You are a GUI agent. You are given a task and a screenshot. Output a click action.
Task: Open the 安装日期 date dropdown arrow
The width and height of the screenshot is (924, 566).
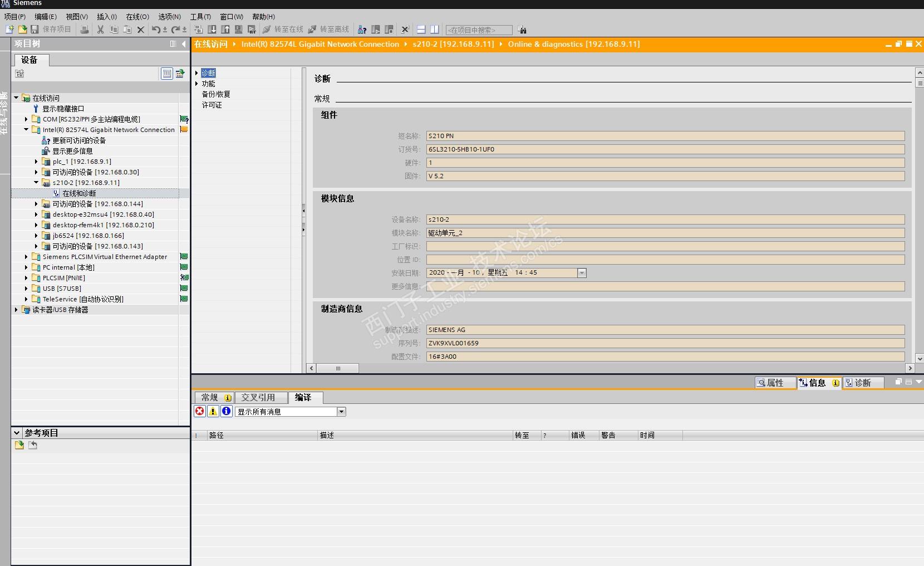(582, 273)
